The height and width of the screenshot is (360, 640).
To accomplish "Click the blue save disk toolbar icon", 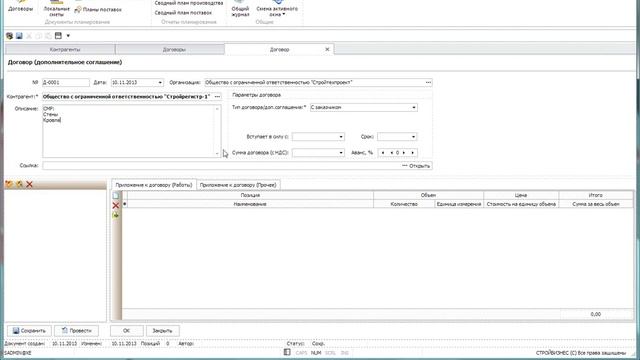I will click(19, 36).
